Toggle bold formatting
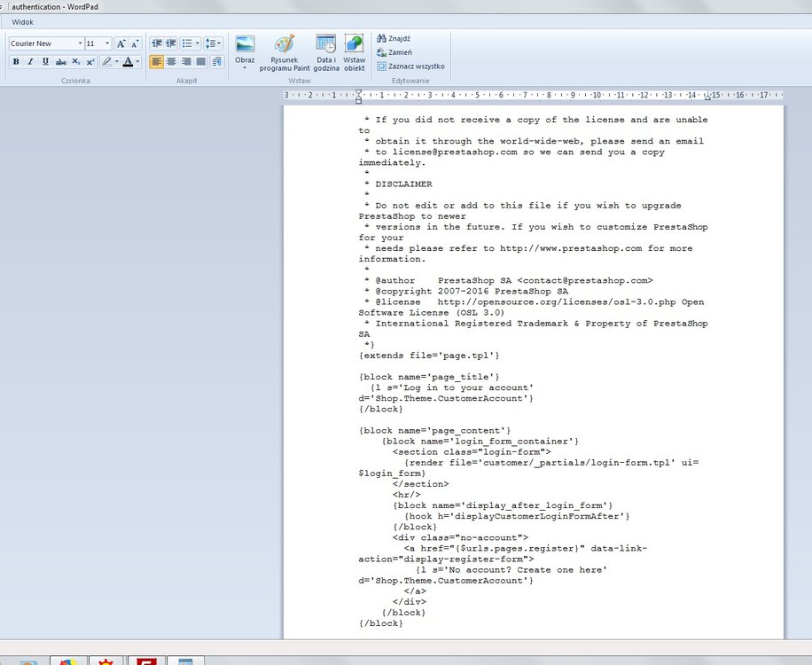 pyautogui.click(x=16, y=62)
